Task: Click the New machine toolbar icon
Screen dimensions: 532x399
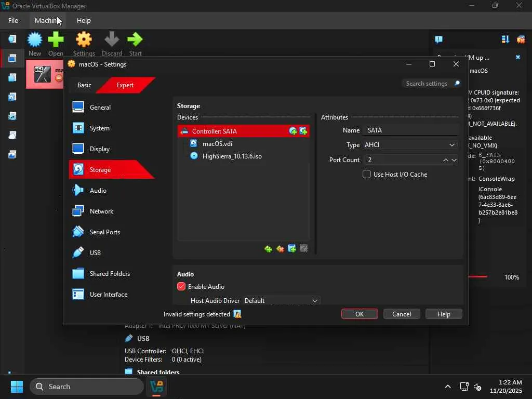Action: [x=35, y=39]
